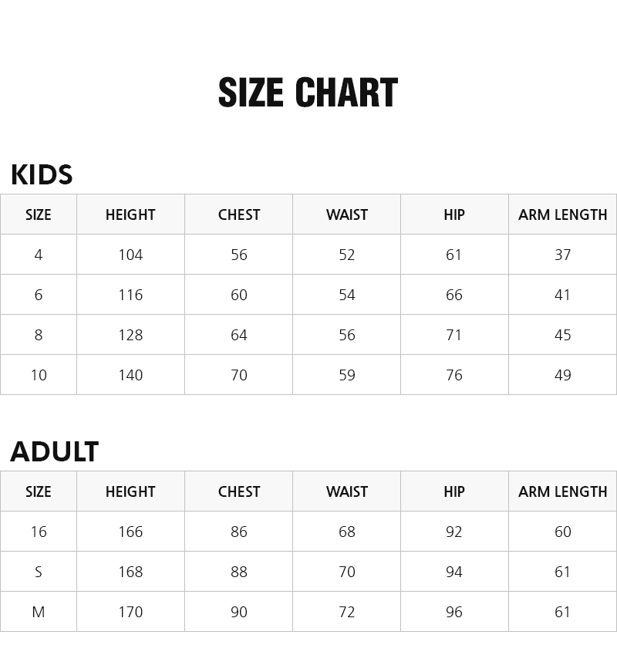Click the ADULT section heading
This screenshot has height=672, width=617.
[54, 452]
